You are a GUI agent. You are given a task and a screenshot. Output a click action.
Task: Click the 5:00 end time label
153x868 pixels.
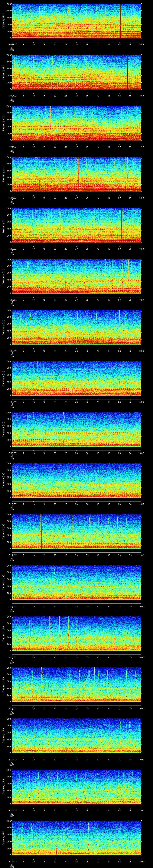pos(141,197)
